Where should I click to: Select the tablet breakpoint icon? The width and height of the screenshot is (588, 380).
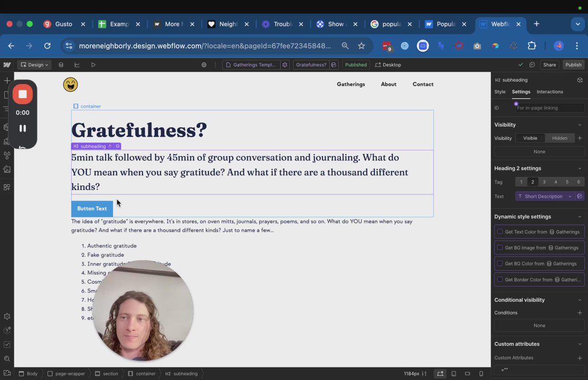click(x=454, y=374)
